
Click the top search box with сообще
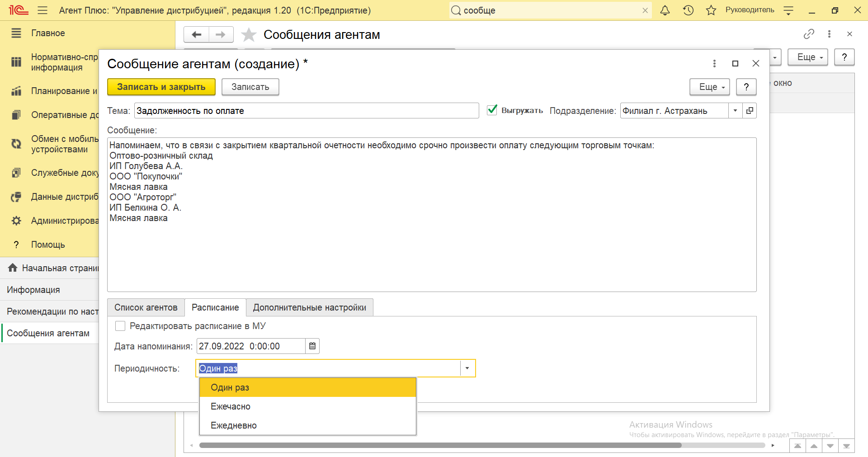(549, 10)
